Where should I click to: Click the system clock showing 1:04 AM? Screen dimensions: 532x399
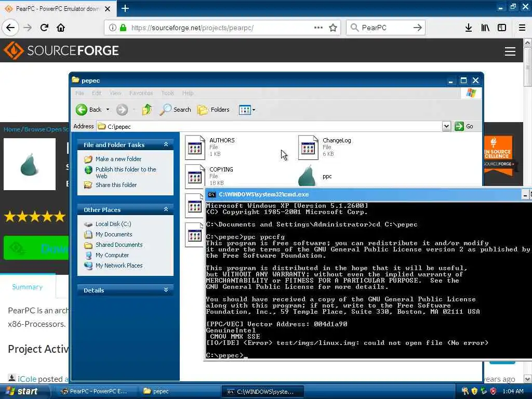tap(513, 391)
